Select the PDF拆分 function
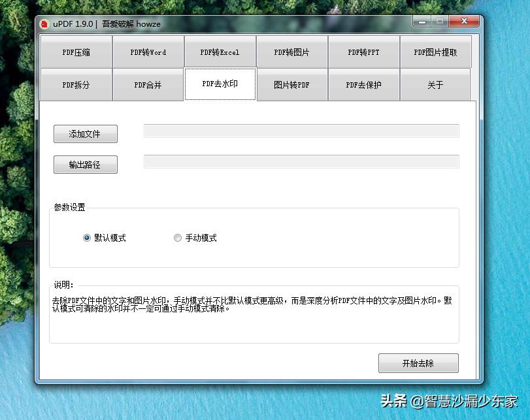Screen dimensions: 530x420 [x=76, y=84]
